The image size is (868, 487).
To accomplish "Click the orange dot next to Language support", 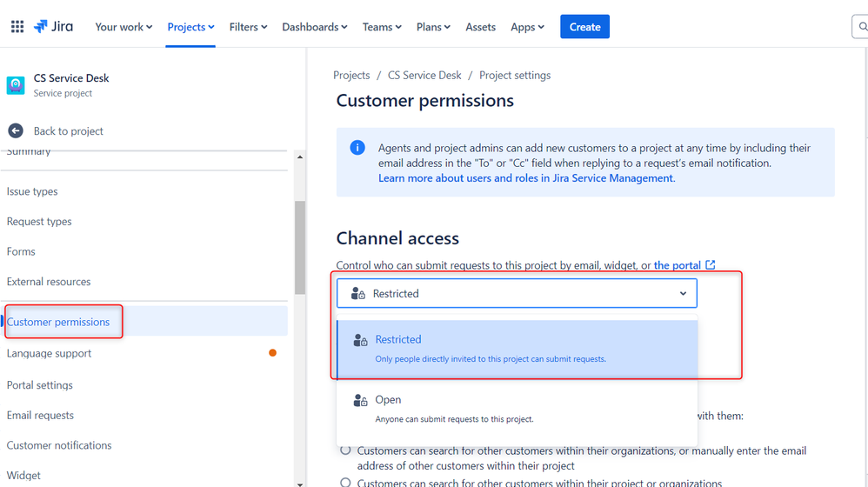I will point(272,352).
